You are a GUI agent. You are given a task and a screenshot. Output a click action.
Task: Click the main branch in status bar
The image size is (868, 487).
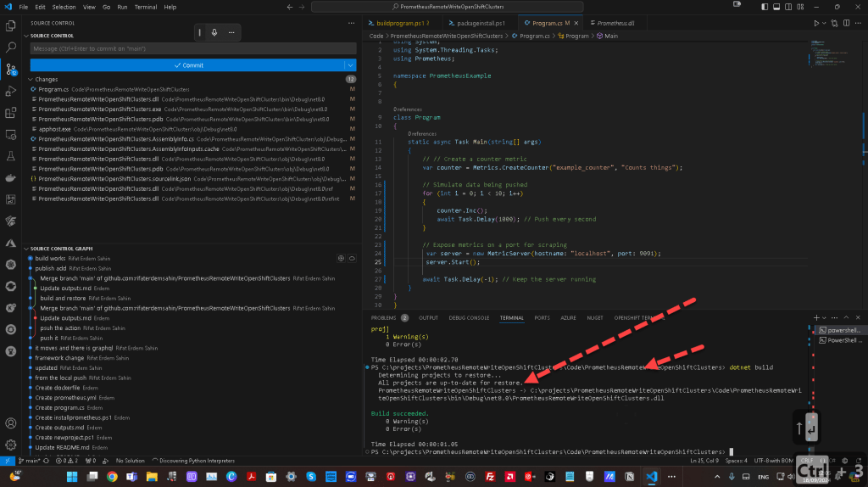click(x=29, y=461)
